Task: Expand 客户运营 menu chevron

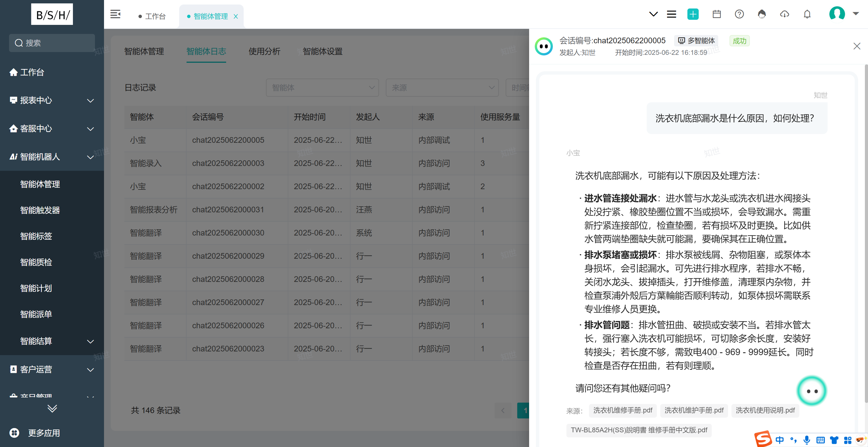Action: (90, 370)
